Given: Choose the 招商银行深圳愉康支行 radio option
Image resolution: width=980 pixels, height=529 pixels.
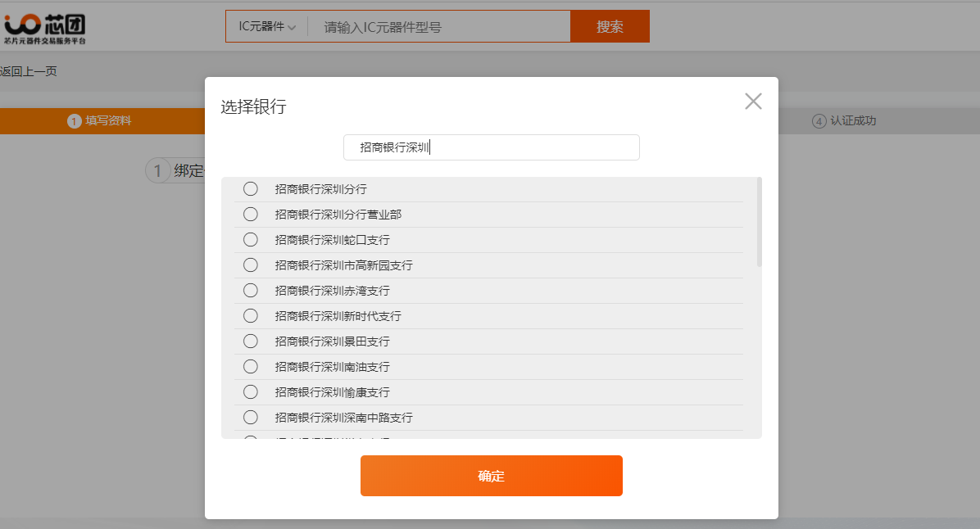Looking at the screenshot, I should pyautogui.click(x=251, y=392).
